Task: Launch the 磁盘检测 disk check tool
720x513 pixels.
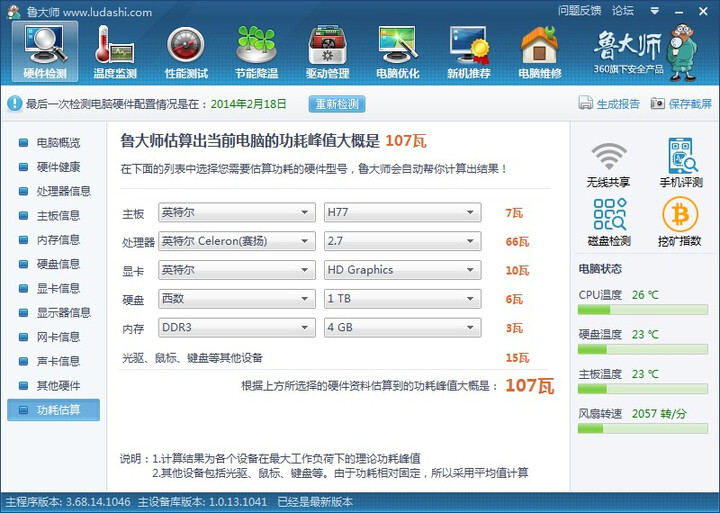Action: [x=609, y=222]
